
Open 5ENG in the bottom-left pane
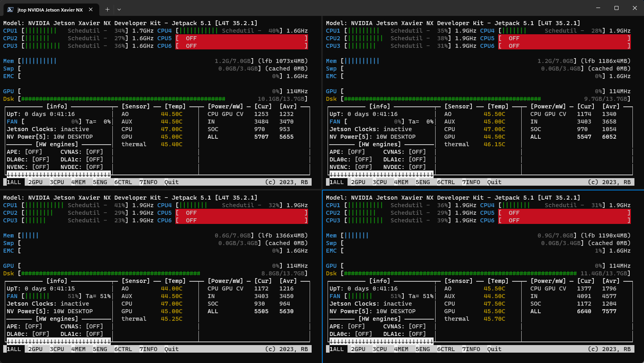pos(100,349)
